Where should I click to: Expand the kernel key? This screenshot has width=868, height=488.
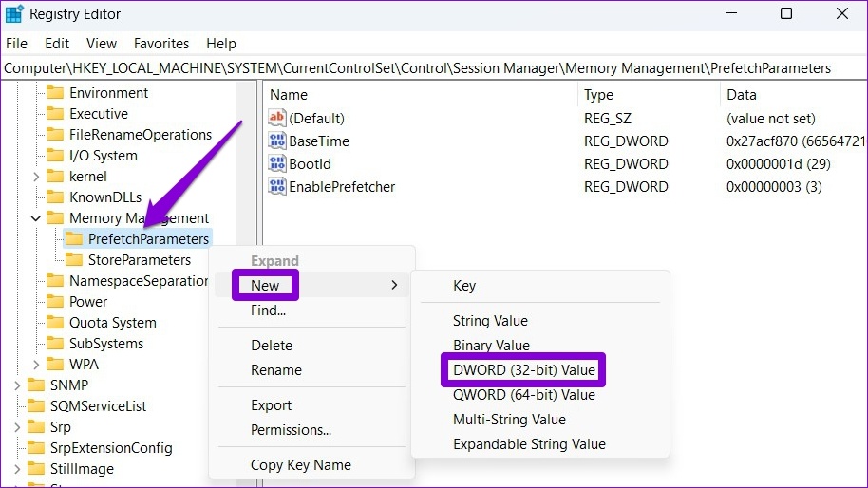coord(36,177)
